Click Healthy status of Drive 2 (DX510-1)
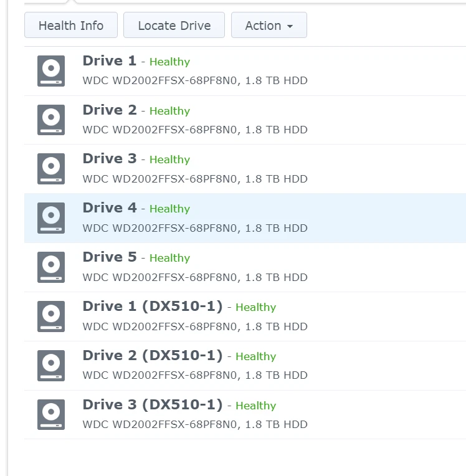Image resolution: width=466 pixels, height=476 pixels. point(255,356)
